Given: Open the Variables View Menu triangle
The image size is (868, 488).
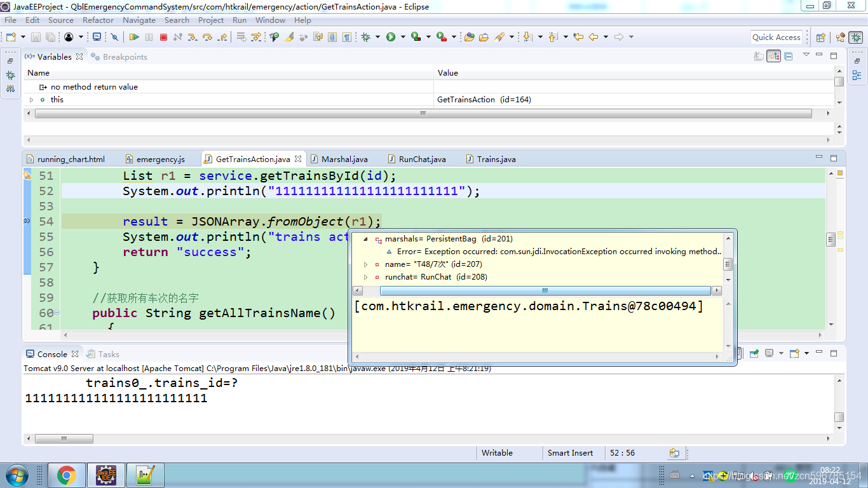Looking at the screenshot, I should (806, 55).
